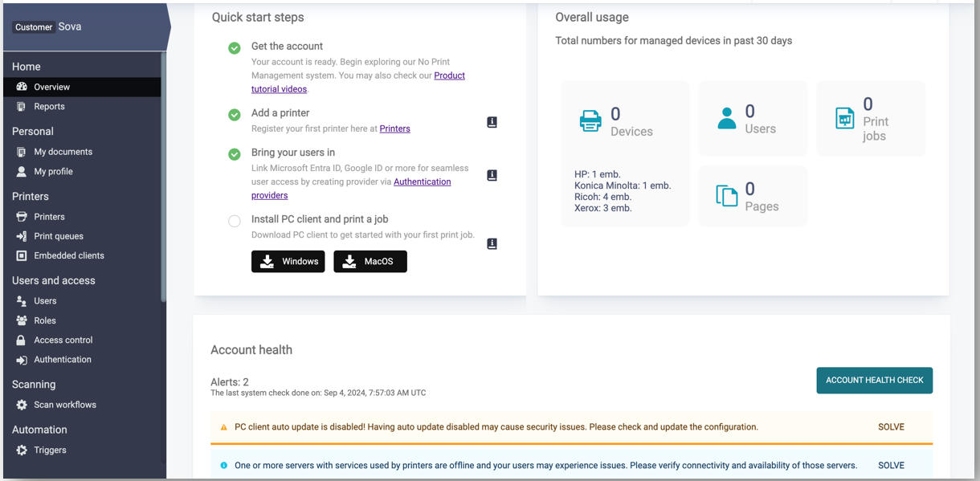Click the green check for Get the account
Viewport: 980px width, 481px height.
[235, 48]
